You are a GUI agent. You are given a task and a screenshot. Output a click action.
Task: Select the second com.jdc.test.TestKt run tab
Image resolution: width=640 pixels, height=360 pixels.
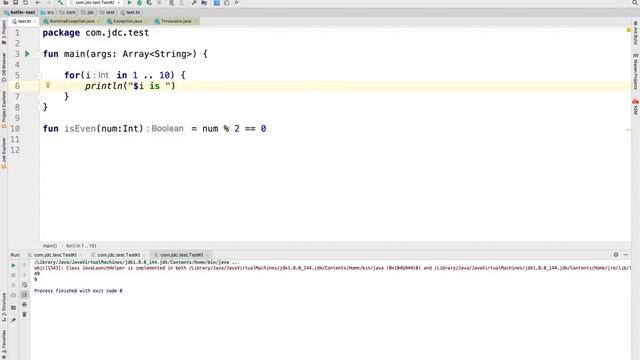[x=118, y=255]
